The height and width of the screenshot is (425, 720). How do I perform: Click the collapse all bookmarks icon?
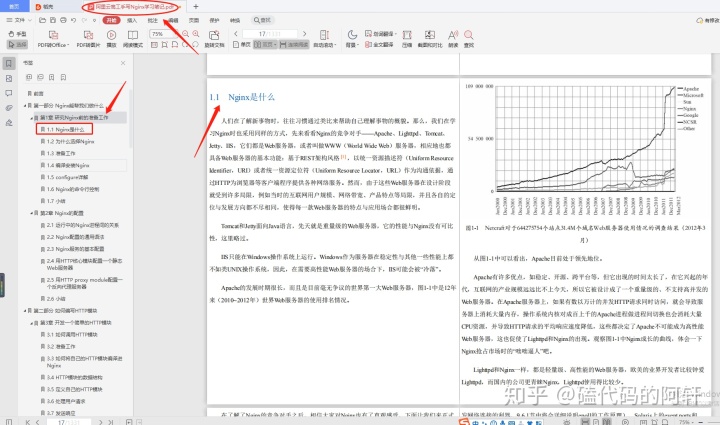pos(40,77)
